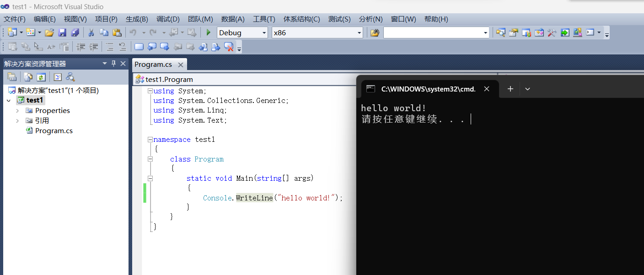Open the 工具(T) tools menu
The image size is (644, 275).
click(x=264, y=19)
